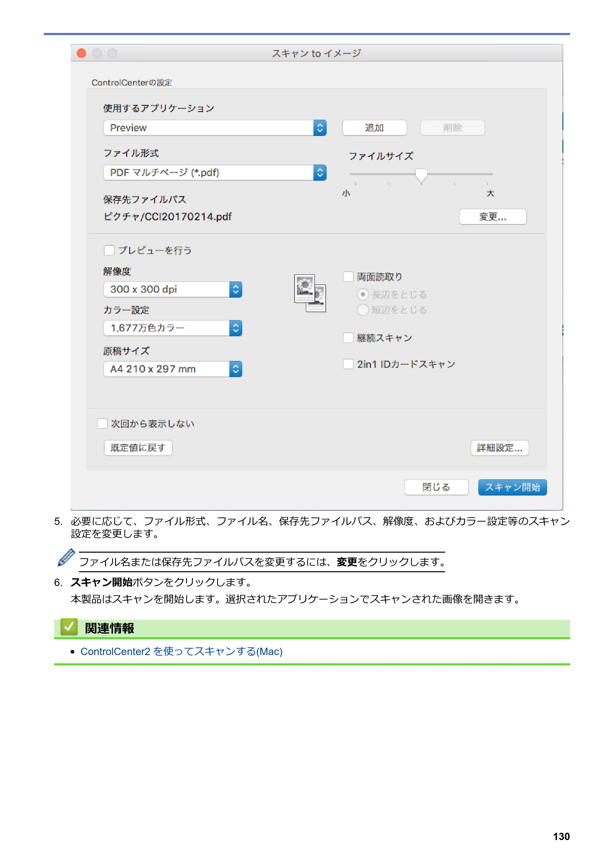Click the save path ピクチャ/CCI20170214.pdf text
The height and width of the screenshot is (868, 614).
(x=168, y=217)
